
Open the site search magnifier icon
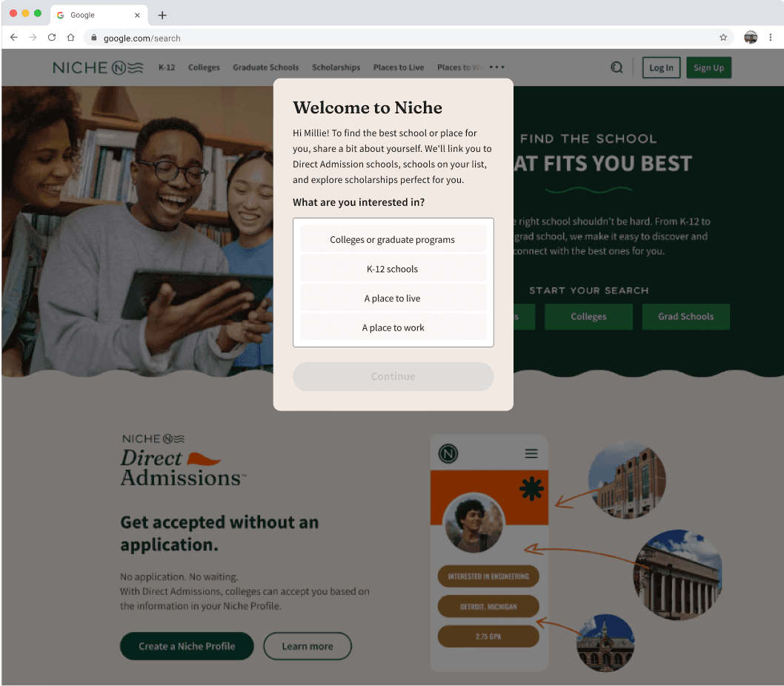coord(617,67)
